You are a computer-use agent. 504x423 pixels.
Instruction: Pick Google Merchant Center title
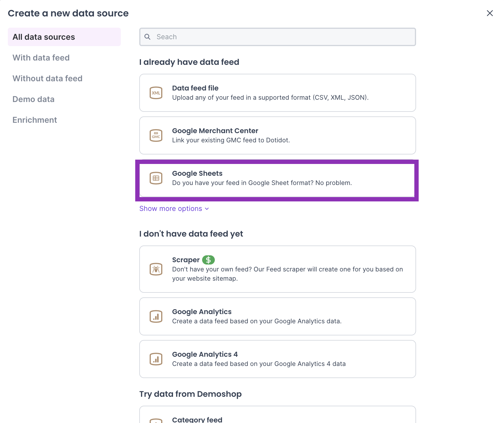point(215,131)
